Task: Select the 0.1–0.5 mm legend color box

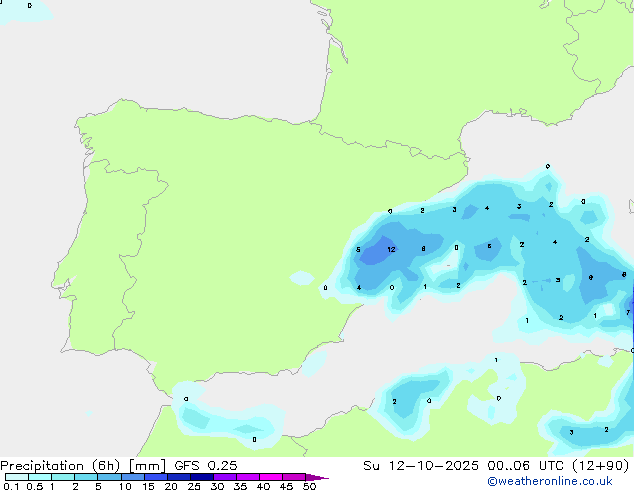Action: tap(17, 477)
